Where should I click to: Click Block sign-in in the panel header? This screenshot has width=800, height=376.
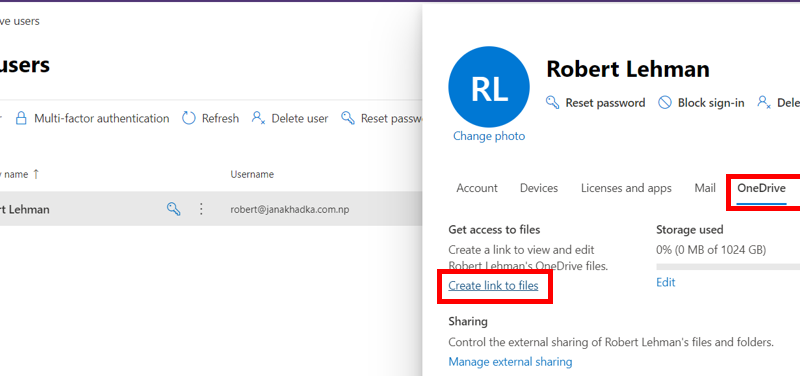coord(711,103)
